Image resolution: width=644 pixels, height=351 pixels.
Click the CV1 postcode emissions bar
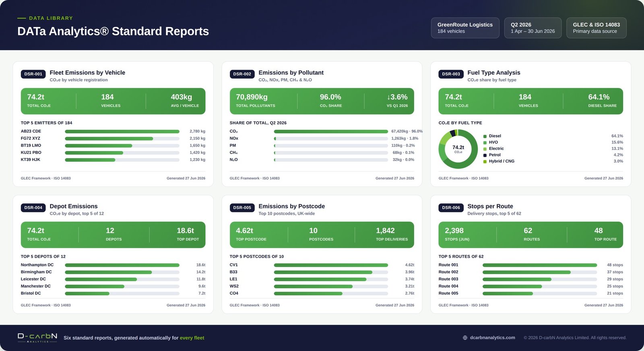click(331, 265)
